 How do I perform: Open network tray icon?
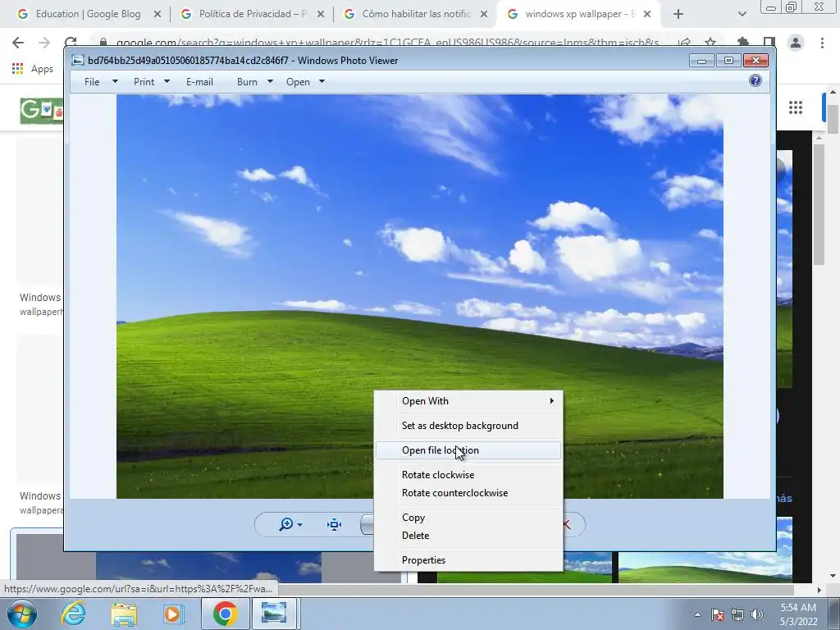click(x=737, y=614)
